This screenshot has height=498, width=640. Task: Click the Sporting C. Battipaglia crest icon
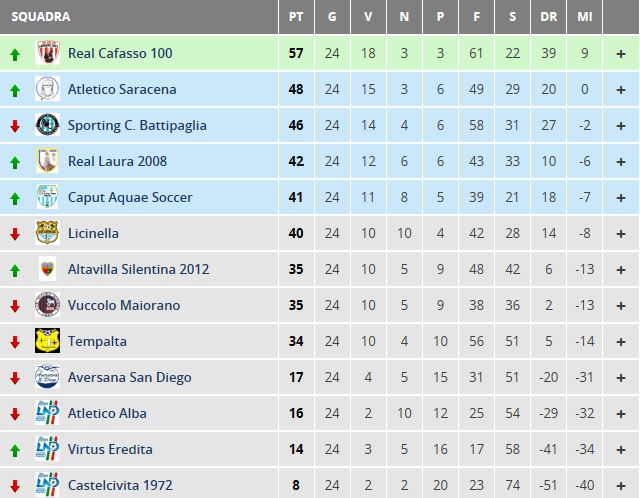[x=47, y=124]
